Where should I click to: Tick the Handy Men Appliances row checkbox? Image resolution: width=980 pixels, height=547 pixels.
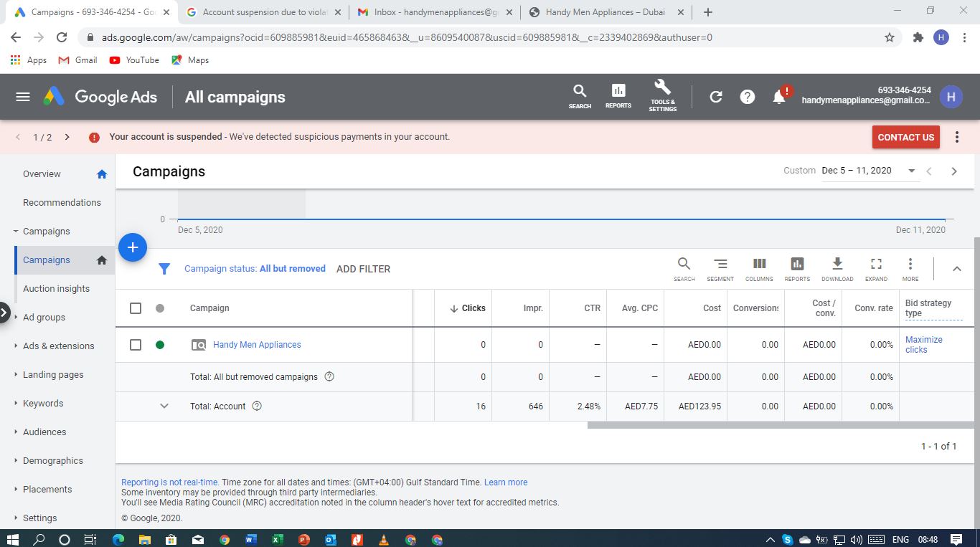coord(136,345)
